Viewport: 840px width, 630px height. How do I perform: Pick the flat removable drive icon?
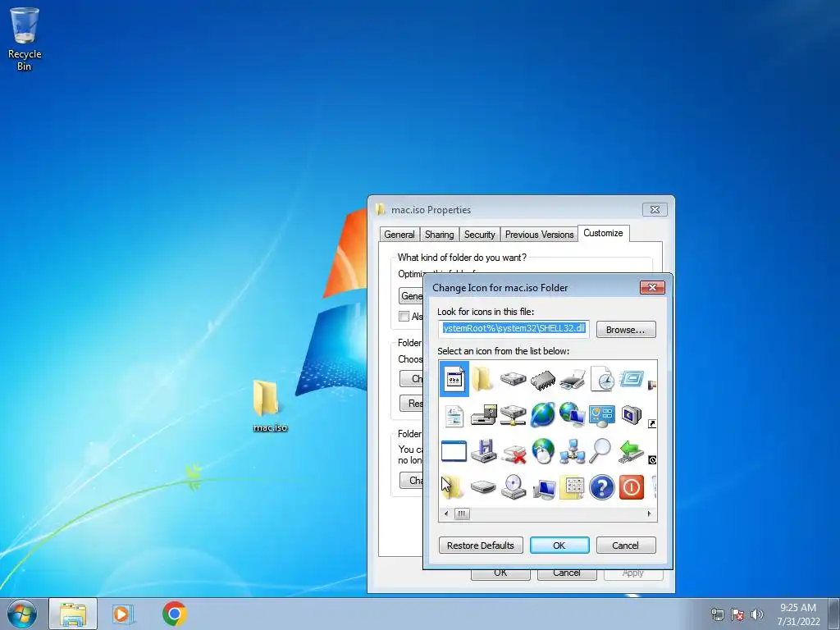click(x=483, y=487)
